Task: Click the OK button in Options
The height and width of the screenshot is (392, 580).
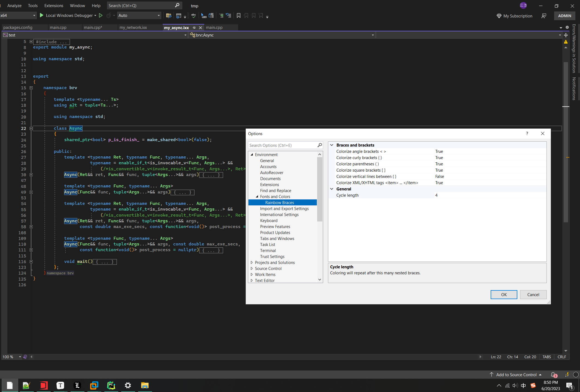Action: click(504, 294)
